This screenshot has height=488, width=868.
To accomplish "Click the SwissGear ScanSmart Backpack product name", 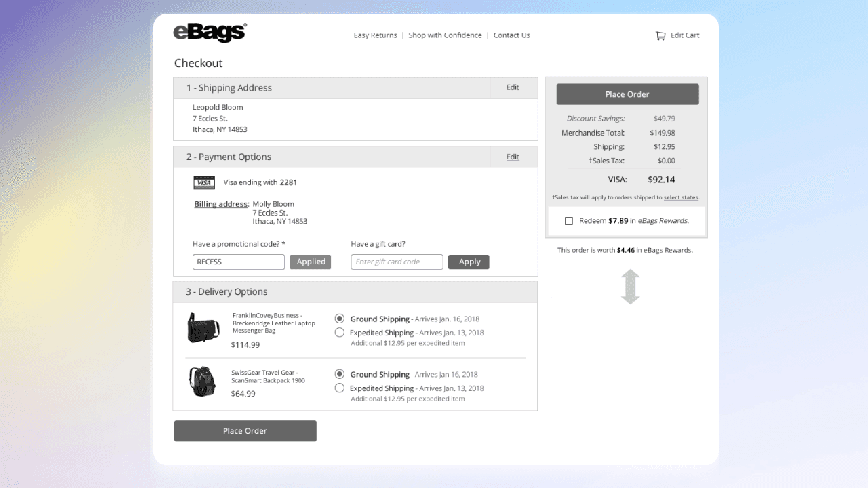I will (x=268, y=377).
